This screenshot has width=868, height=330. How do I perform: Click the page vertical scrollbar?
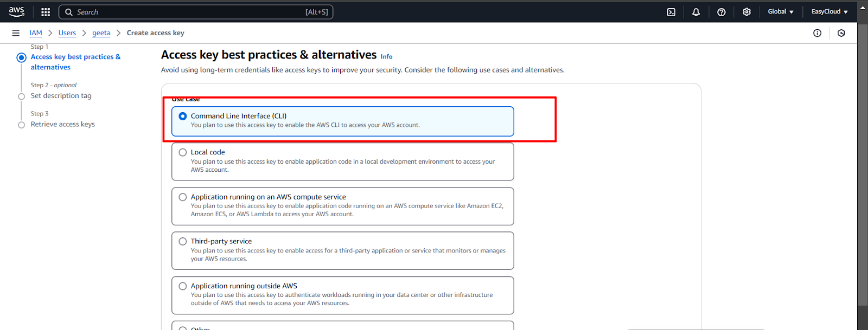[x=863, y=165]
